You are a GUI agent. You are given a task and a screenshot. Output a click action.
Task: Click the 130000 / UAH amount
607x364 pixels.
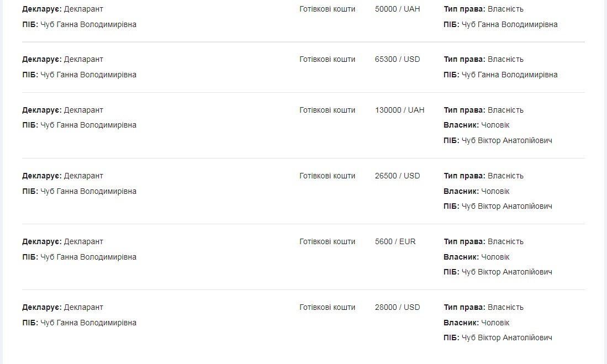click(x=399, y=110)
